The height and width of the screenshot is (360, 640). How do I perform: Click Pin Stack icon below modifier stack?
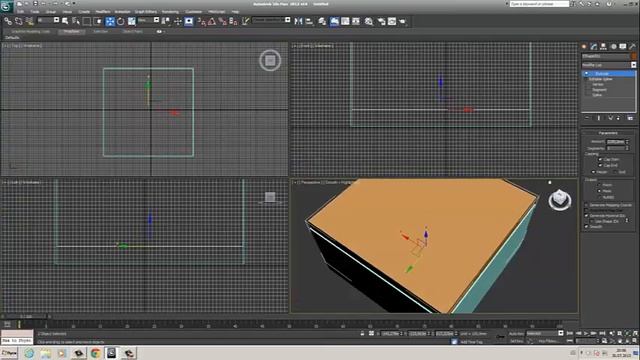pos(587,118)
